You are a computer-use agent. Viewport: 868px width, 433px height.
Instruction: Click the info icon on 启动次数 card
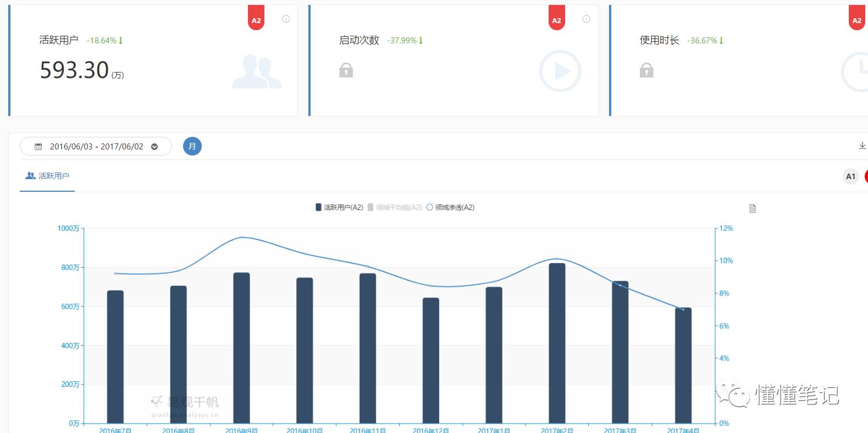587,19
